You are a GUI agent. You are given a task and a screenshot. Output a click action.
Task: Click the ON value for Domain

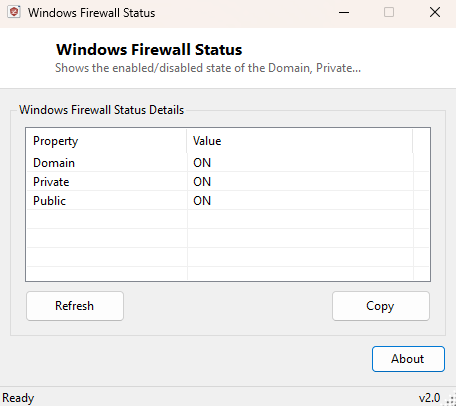pyautogui.click(x=202, y=163)
